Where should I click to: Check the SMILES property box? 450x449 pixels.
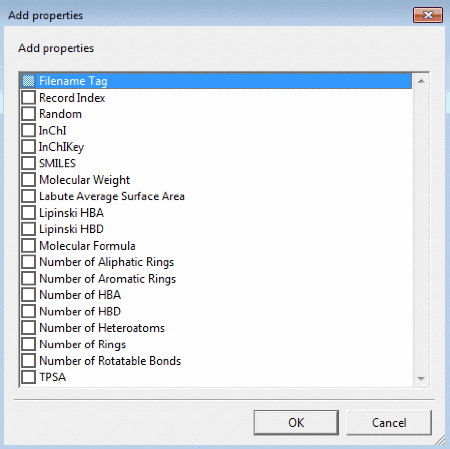(28, 163)
